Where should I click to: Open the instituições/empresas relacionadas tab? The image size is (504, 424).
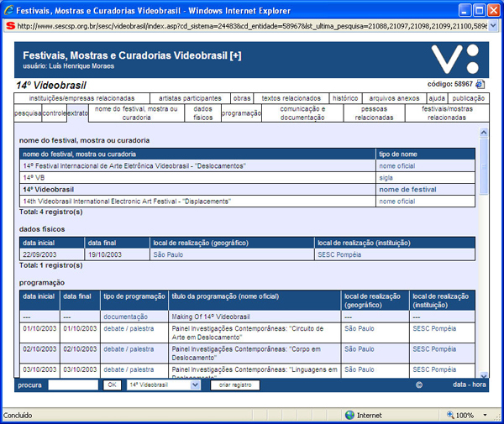tap(82, 98)
